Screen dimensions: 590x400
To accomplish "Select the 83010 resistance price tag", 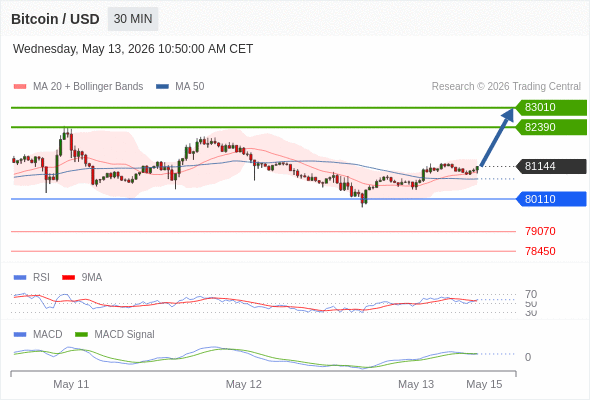I will [x=551, y=107].
